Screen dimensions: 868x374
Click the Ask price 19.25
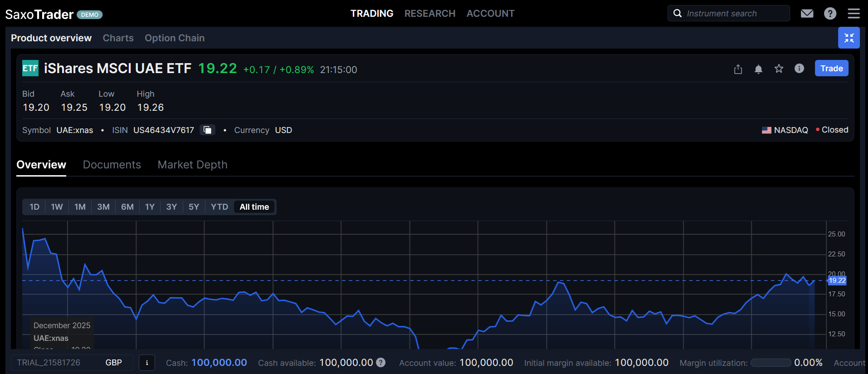[74, 108]
